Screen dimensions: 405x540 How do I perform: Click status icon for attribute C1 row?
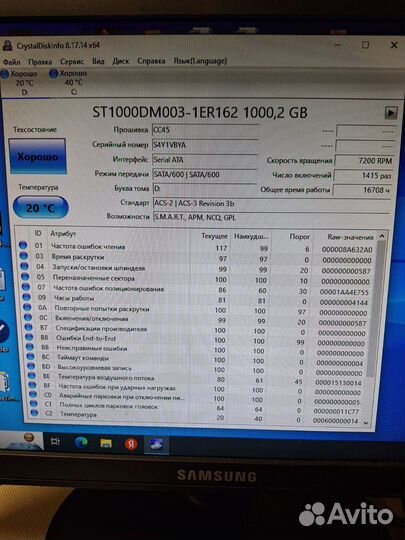(34, 403)
